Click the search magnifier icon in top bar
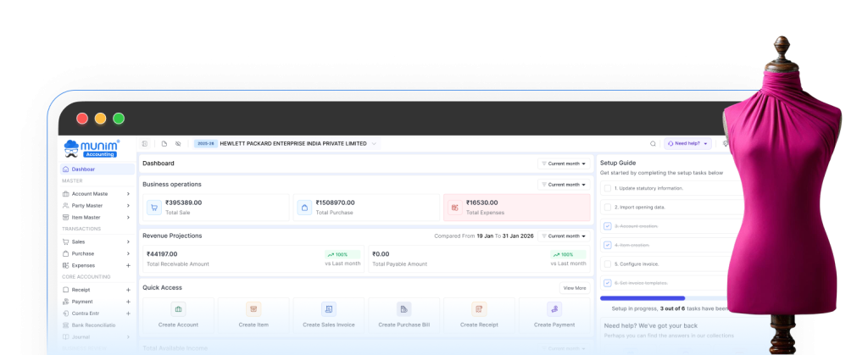Screen dimensions: 868x355 pos(653,144)
